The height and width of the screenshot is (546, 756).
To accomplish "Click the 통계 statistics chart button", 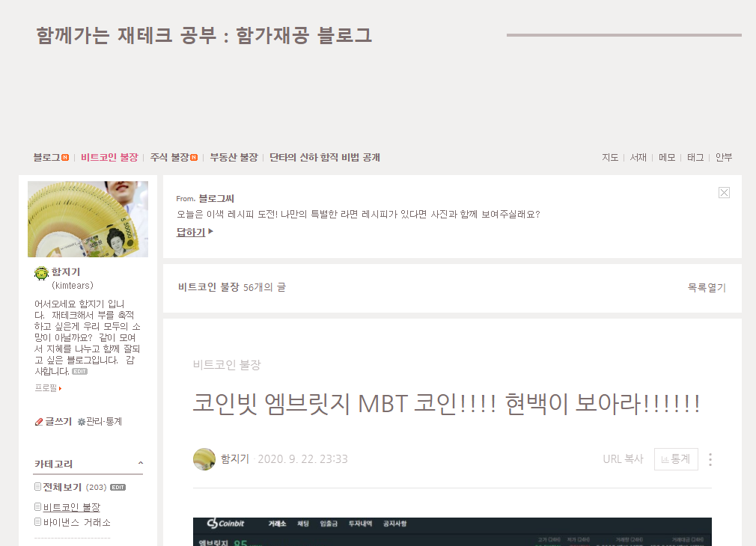I will click(x=676, y=459).
